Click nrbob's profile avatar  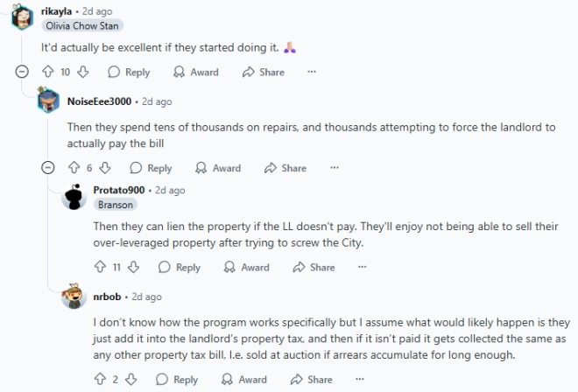(x=74, y=297)
